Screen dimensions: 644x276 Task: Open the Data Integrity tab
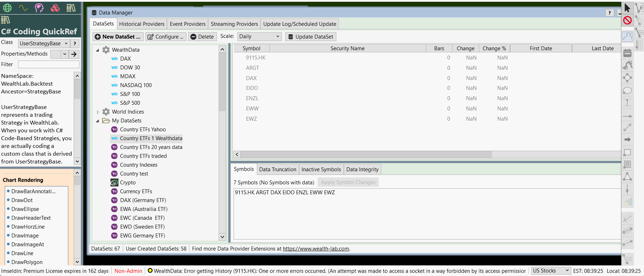[x=362, y=169]
